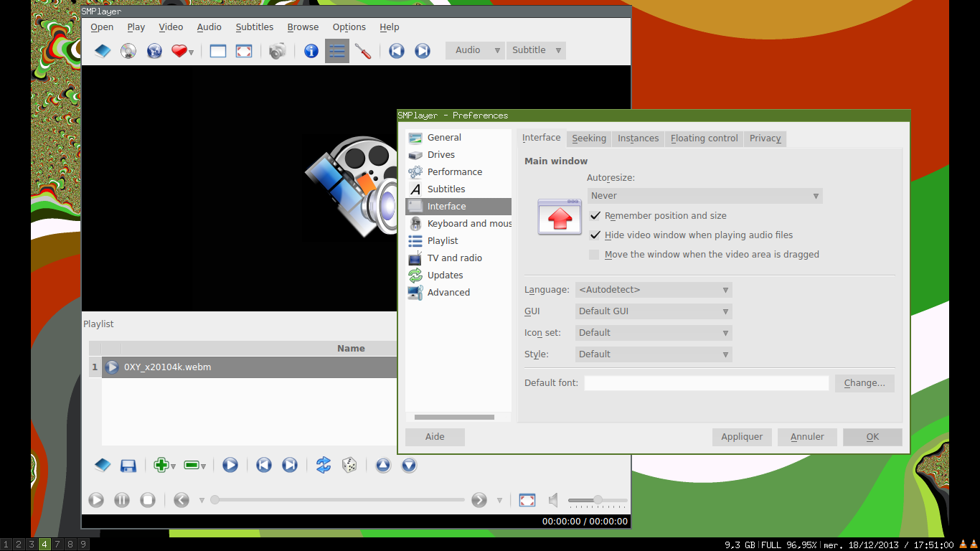Click the Aide button
Image resolution: width=980 pixels, height=551 pixels.
(x=435, y=437)
